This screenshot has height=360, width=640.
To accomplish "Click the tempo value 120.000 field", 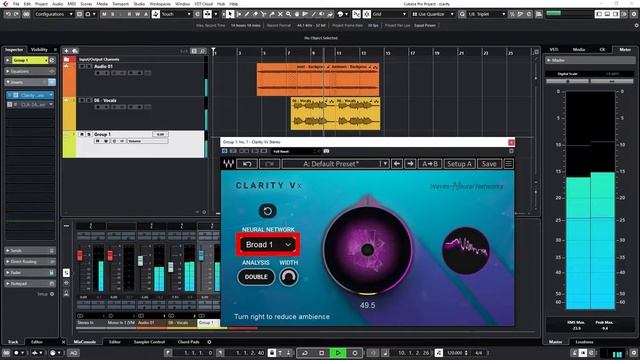I will coord(455,353).
